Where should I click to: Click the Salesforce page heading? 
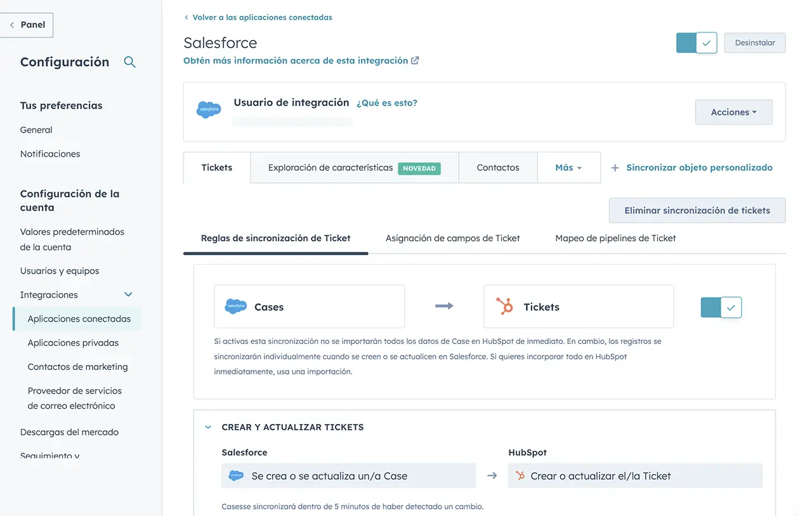pyautogui.click(x=220, y=43)
